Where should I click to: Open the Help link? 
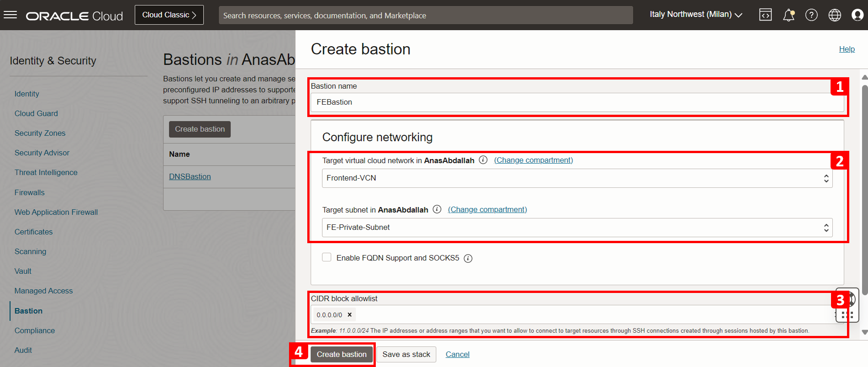pyautogui.click(x=847, y=49)
